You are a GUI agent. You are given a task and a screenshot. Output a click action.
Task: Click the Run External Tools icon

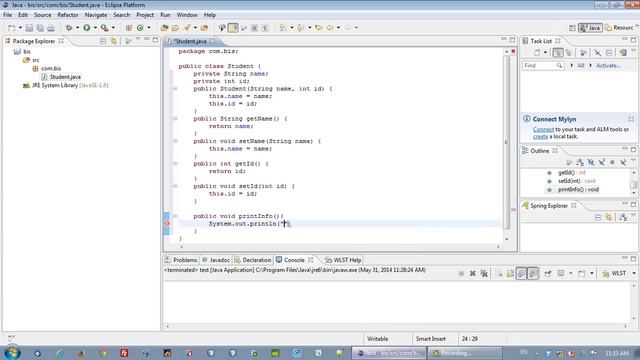pos(104,28)
